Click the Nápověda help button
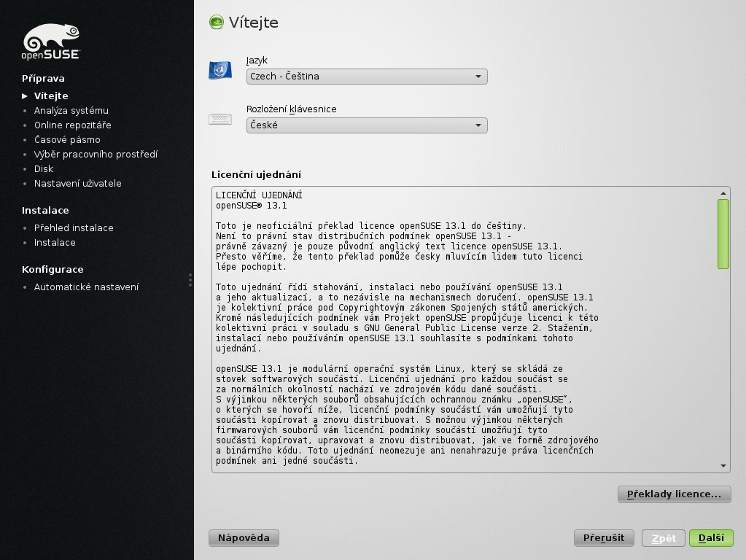Image resolution: width=746 pixels, height=560 pixels. click(x=244, y=538)
